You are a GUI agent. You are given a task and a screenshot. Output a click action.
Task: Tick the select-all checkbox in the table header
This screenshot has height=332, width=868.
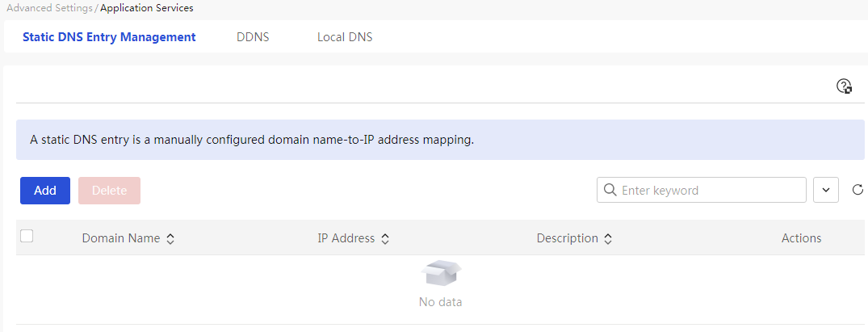click(x=27, y=236)
